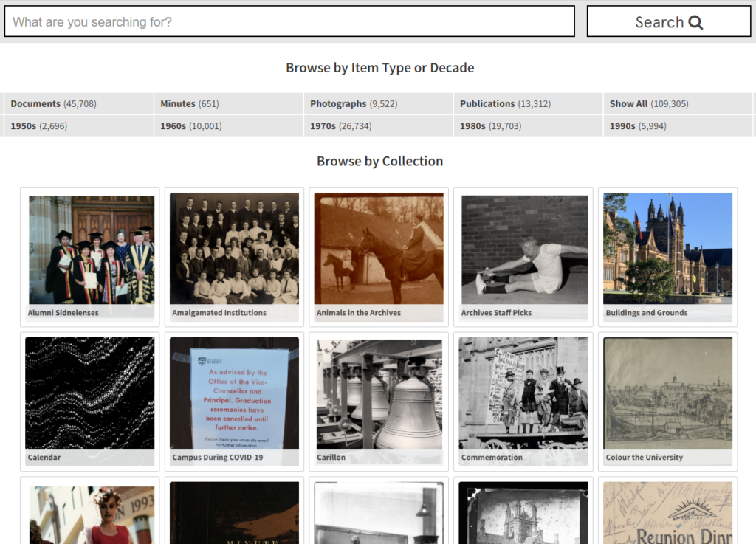
Task: Click the Buildings and Grounds caption
Action: 647,313
